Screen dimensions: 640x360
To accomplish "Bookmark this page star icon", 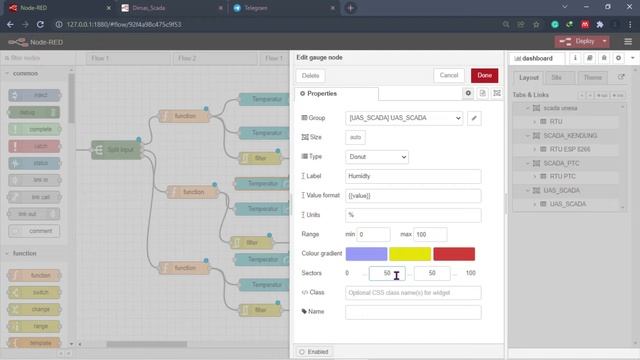I will (x=536, y=24).
